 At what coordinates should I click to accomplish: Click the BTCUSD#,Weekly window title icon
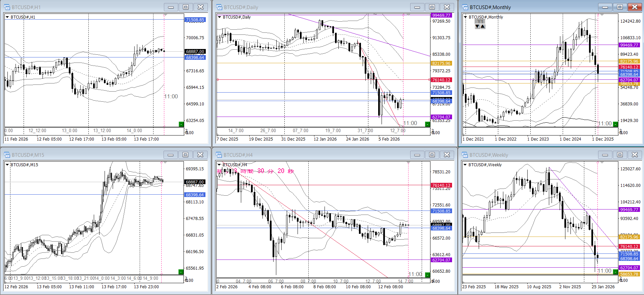pyautogui.click(x=465, y=155)
